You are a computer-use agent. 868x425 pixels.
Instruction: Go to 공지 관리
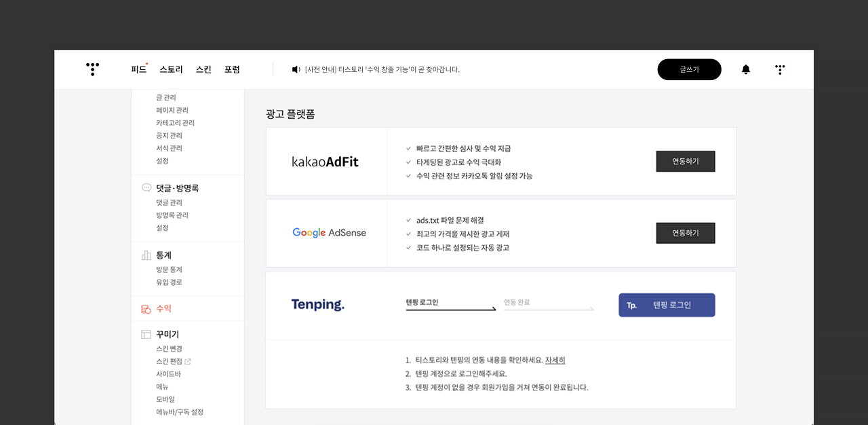[x=169, y=136]
